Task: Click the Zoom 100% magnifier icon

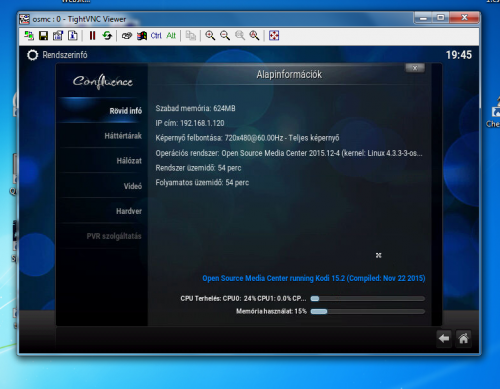Action: tap(240, 36)
